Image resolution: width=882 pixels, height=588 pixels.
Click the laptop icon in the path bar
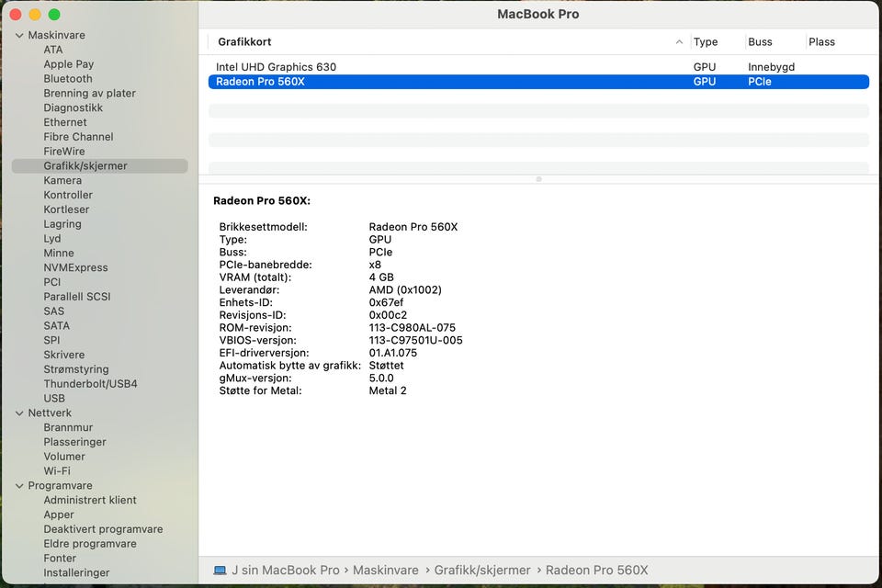point(220,571)
